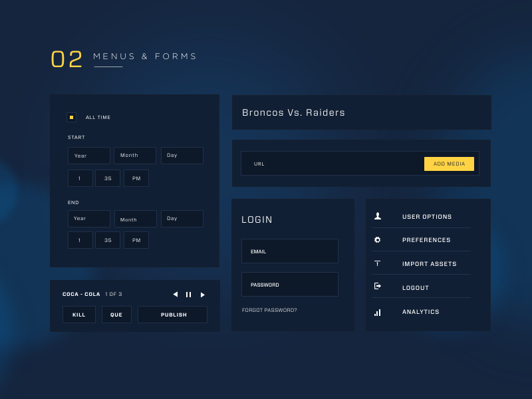Viewport: 532px width, 399px height.
Task: Click the Menus & Forms heading
Action: point(145,57)
